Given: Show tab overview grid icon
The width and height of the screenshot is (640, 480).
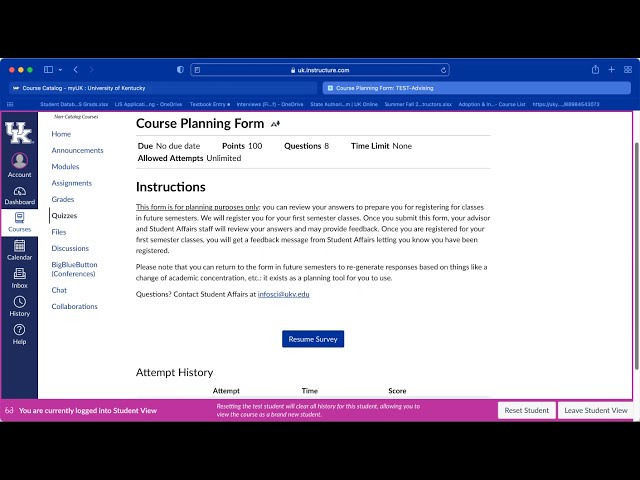Looking at the screenshot, I should [628, 70].
